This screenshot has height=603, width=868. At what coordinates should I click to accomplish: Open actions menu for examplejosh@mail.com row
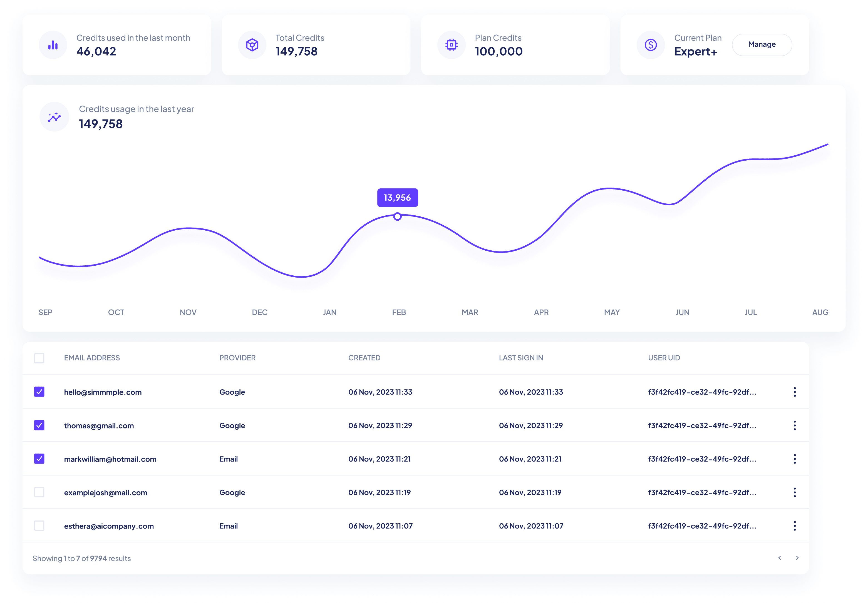click(x=795, y=492)
